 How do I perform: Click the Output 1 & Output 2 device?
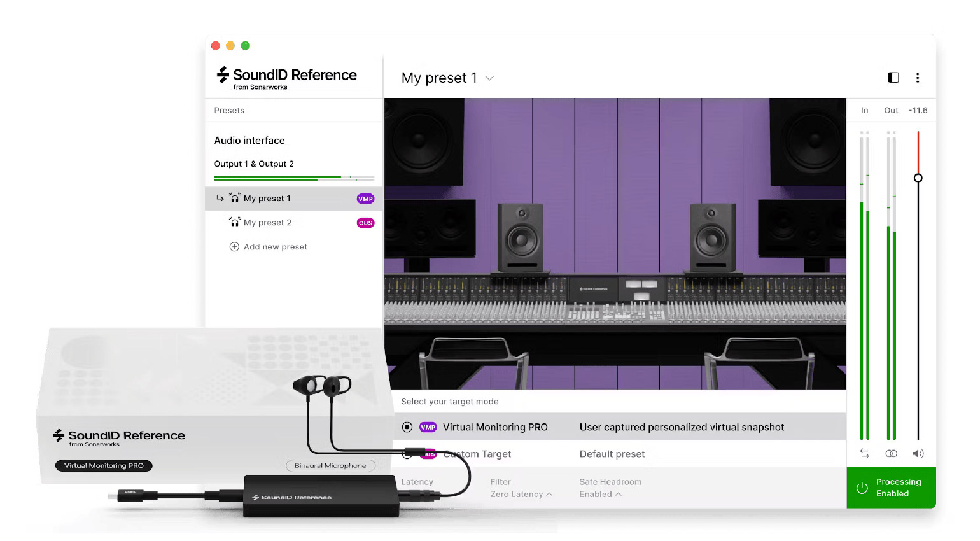[x=254, y=164]
